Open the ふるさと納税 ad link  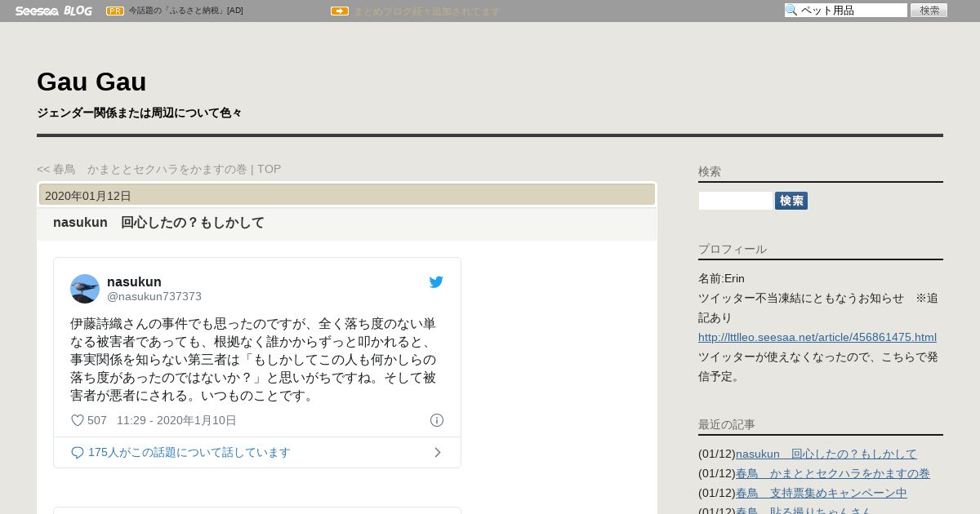[x=186, y=11]
